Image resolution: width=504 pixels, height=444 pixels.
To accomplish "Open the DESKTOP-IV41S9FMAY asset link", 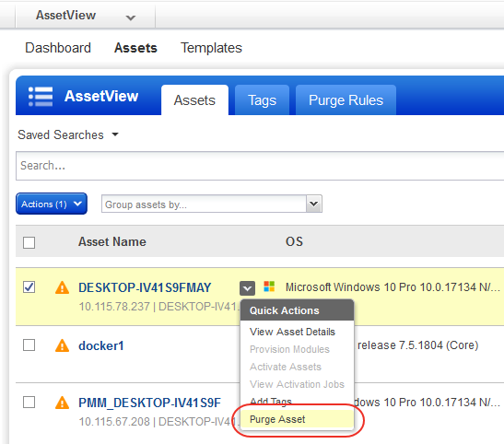I will pyautogui.click(x=145, y=287).
